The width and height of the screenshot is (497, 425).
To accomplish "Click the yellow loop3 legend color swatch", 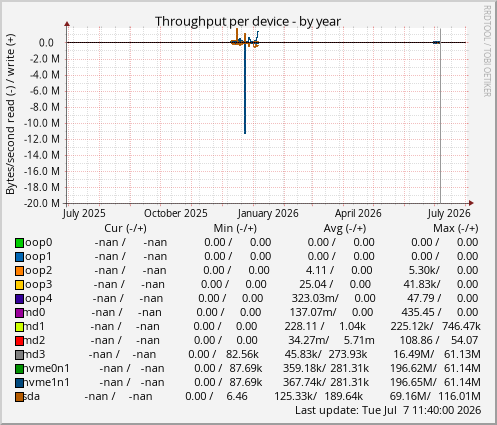I will [19, 285].
